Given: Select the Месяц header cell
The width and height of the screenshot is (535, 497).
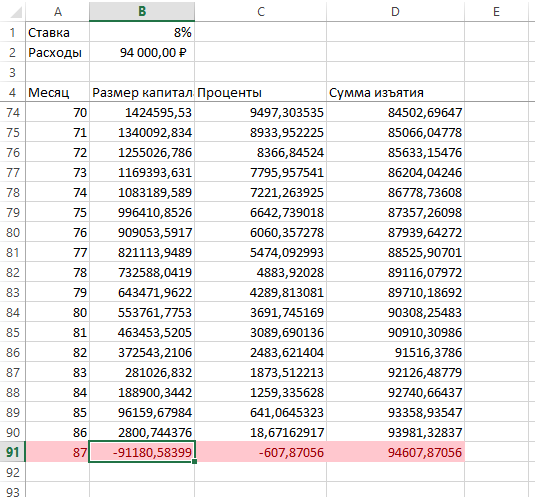Looking at the screenshot, I should pos(58,92).
